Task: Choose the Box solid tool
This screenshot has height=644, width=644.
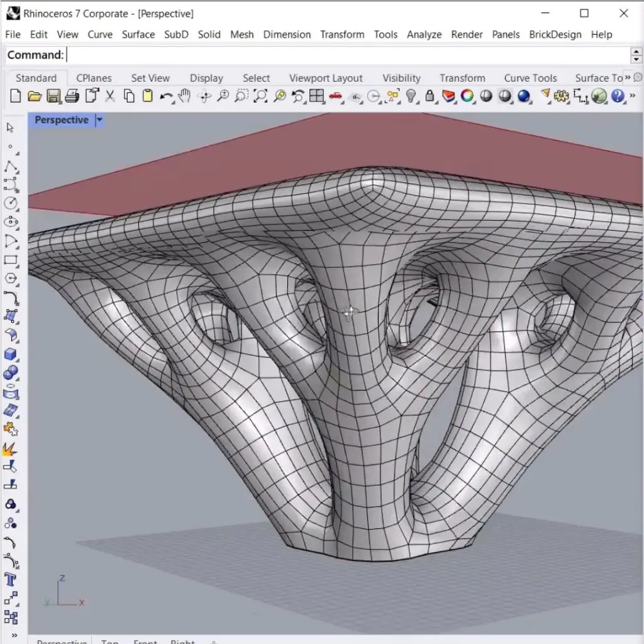Action: click(11, 354)
